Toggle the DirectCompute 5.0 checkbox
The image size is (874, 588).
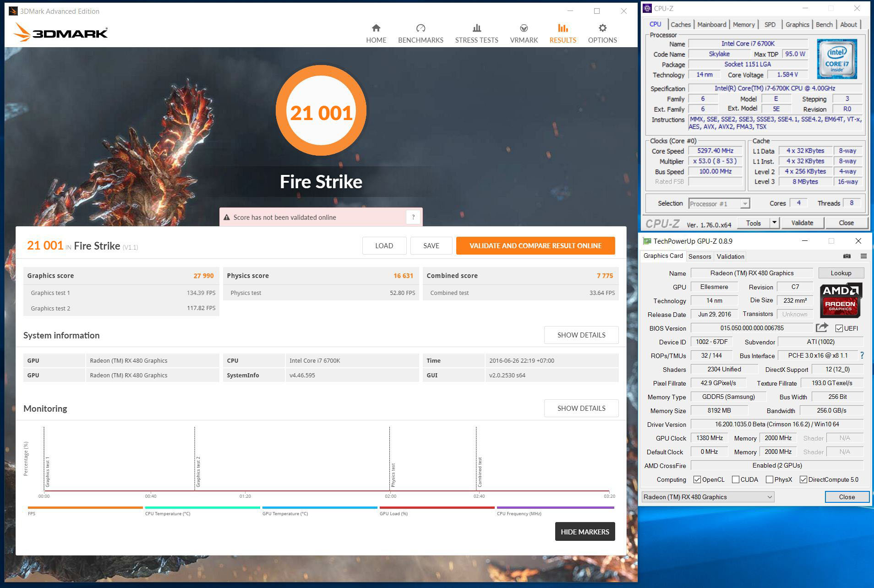[x=803, y=479]
